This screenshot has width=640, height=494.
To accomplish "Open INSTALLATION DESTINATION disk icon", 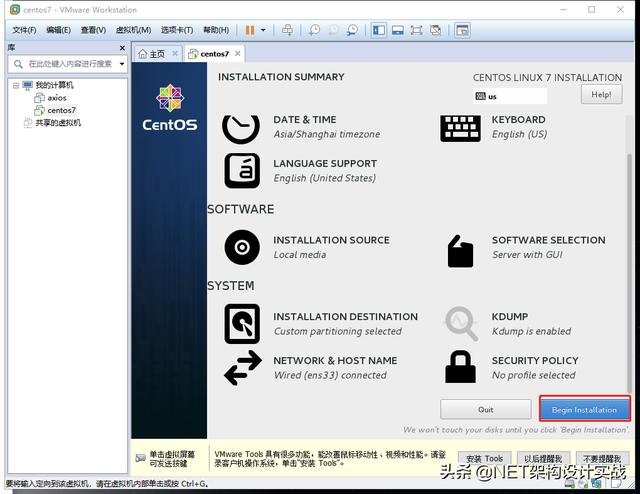I will point(242,324).
